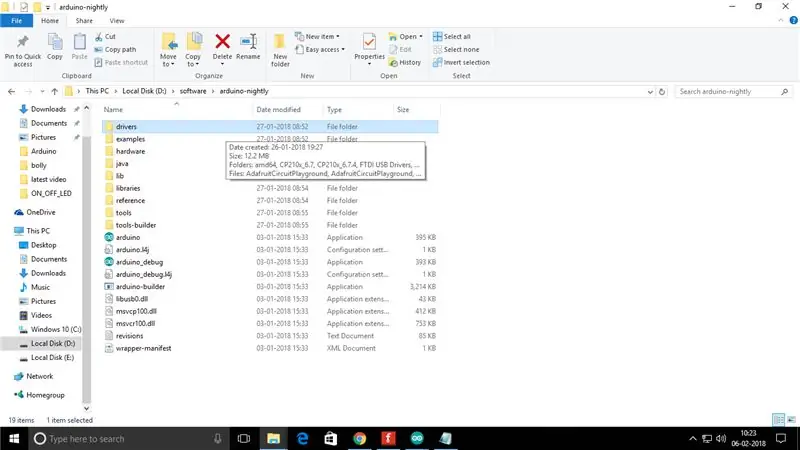Open Windows Start menu

pos(14,439)
